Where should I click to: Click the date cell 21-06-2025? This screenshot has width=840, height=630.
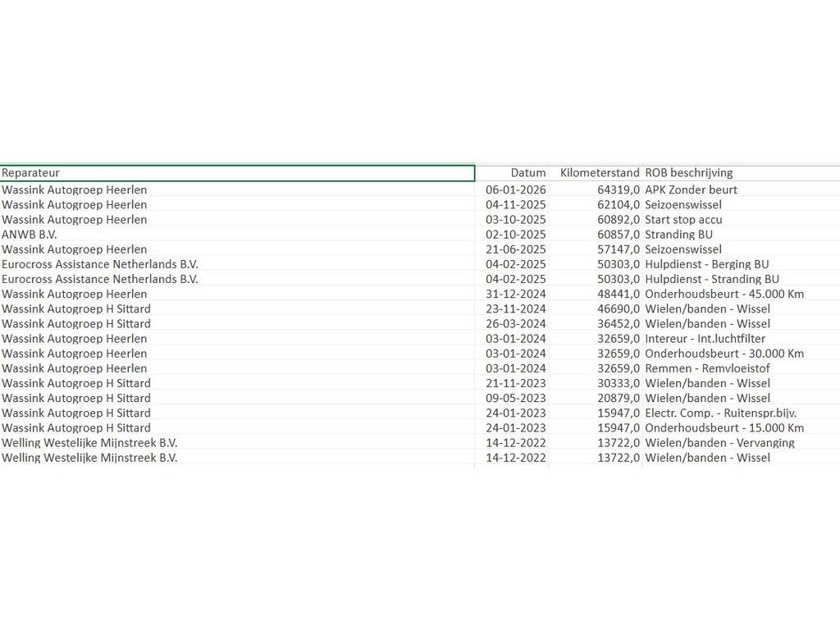pos(516,249)
